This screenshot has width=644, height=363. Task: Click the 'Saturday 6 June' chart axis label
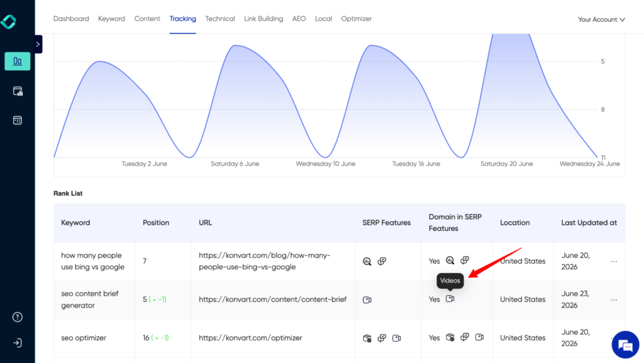pyautogui.click(x=235, y=164)
